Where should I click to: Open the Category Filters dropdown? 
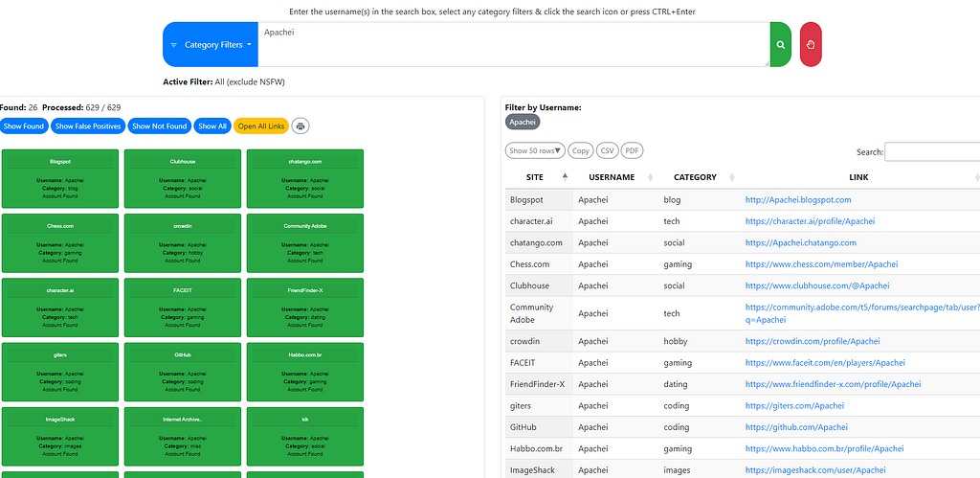(x=211, y=44)
